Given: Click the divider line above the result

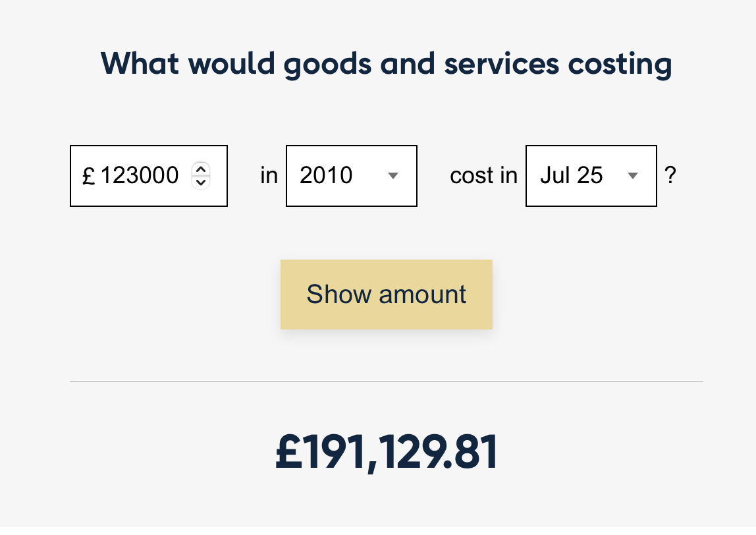Looking at the screenshot, I should point(387,381).
